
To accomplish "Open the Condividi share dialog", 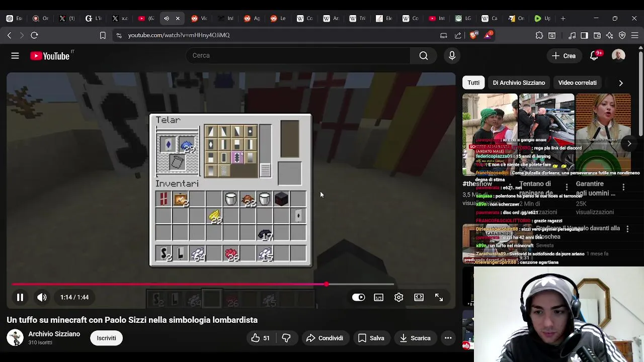I will tap(325, 338).
